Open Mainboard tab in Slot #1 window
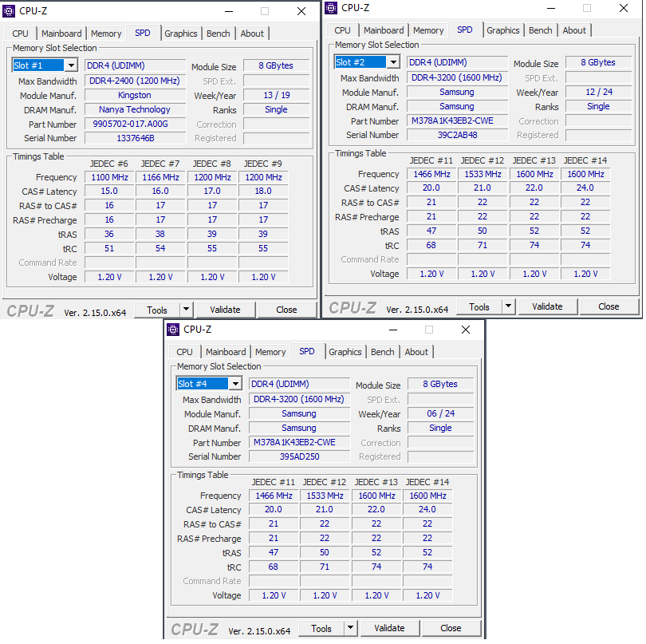This screenshot has height=644, width=646. point(61,34)
